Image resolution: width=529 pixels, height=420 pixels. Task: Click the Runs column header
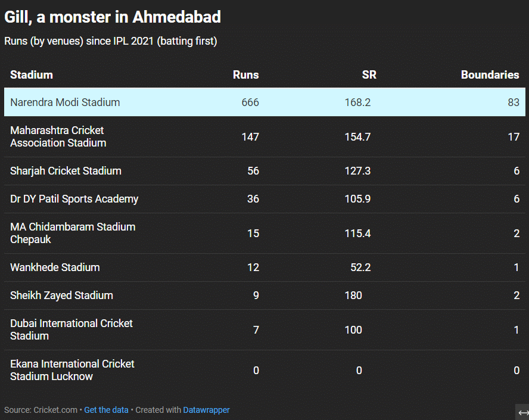pyautogui.click(x=245, y=75)
